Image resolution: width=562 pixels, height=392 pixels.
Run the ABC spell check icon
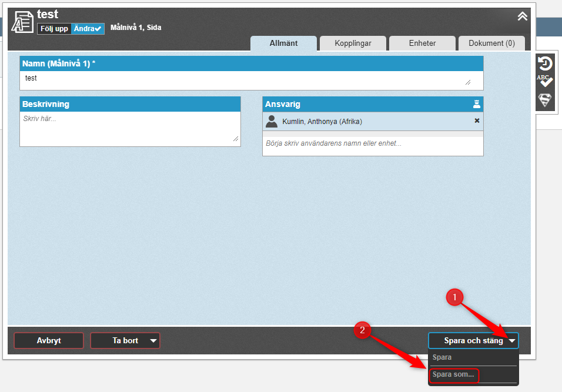[x=545, y=81]
